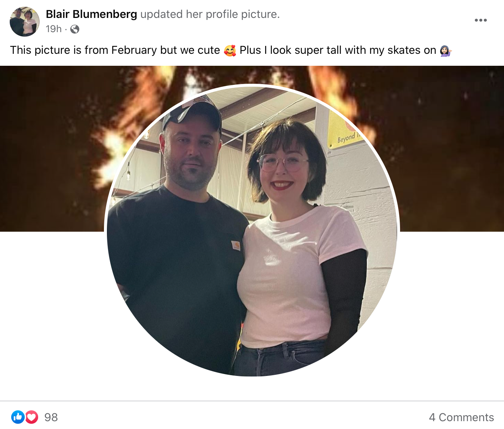Click the orange pocket logo on black shirt
The image size is (504, 429).
[236, 246]
